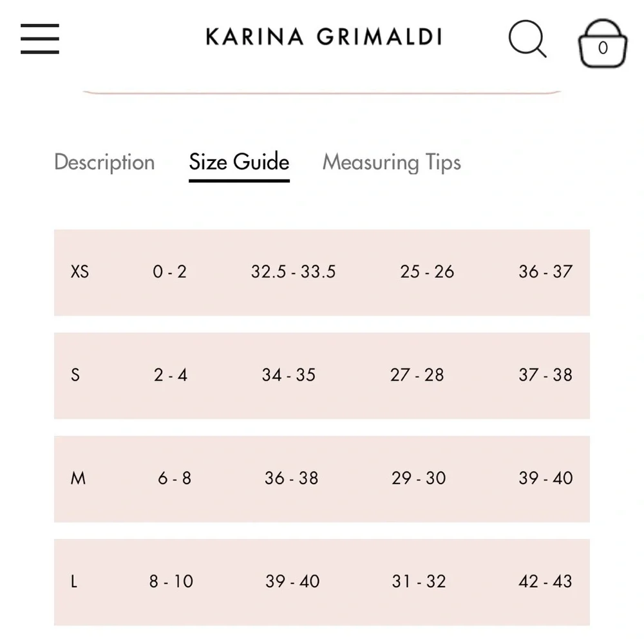Click the 42 - 43 hip measurement

pyautogui.click(x=545, y=582)
